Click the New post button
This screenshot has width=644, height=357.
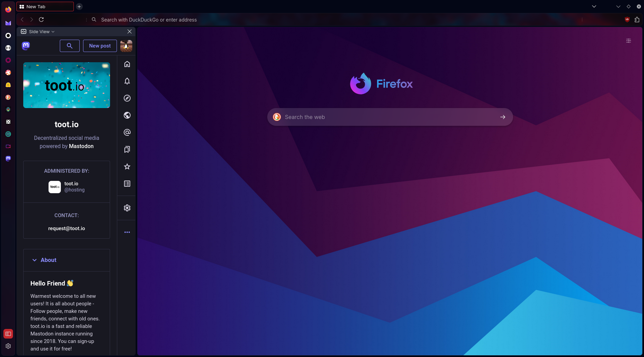pyautogui.click(x=100, y=46)
